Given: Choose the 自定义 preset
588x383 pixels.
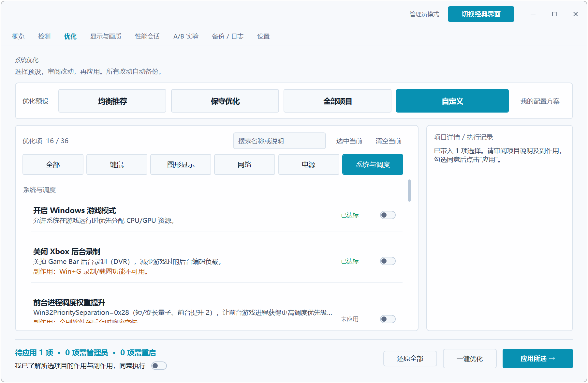Looking at the screenshot, I should point(452,101).
